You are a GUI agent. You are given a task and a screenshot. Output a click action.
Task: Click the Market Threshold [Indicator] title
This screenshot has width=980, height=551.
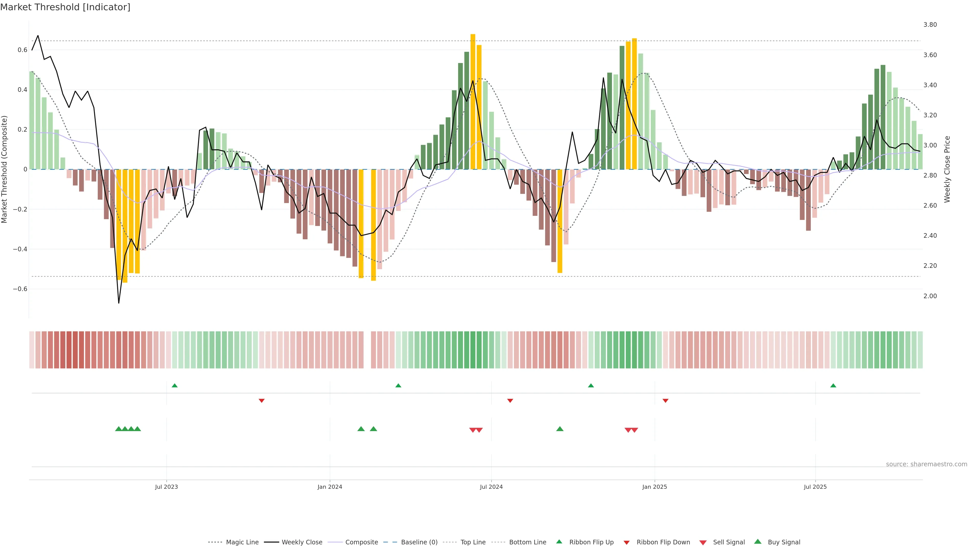[x=65, y=7]
